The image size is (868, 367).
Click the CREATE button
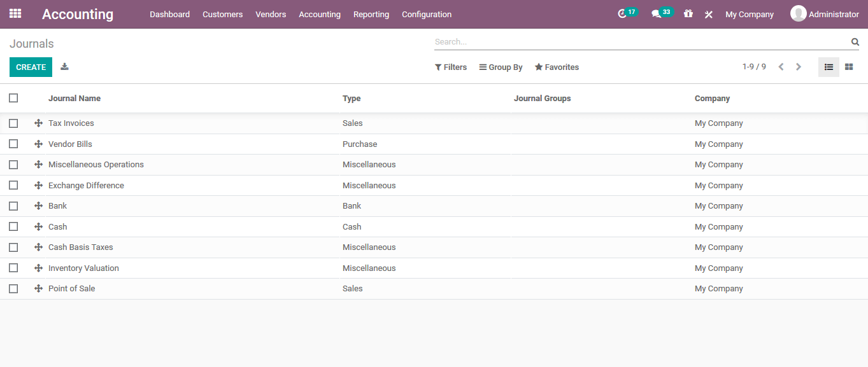[31, 66]
